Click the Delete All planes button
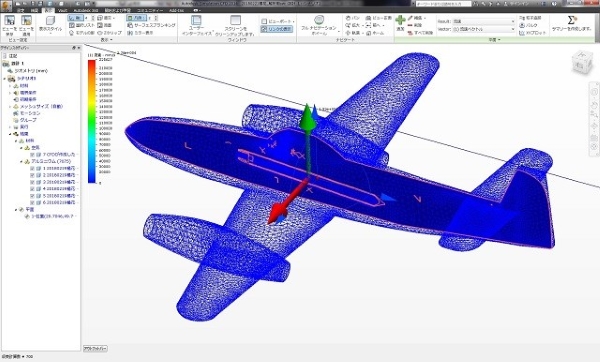The width and height of the screenshot is (600, 362). click(x=421, y=33)
